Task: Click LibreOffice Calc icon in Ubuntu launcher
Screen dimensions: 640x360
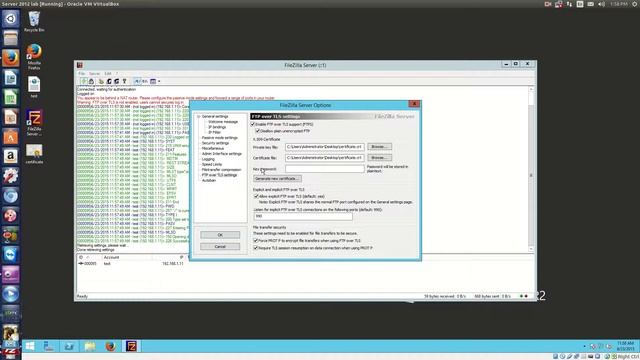Action: pos(11,98)
